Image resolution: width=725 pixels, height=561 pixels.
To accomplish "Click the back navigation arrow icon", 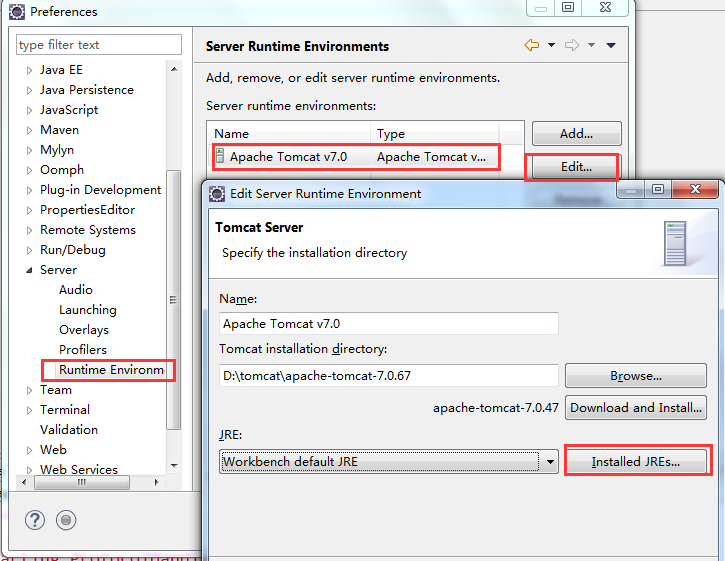I will [532, 45].
